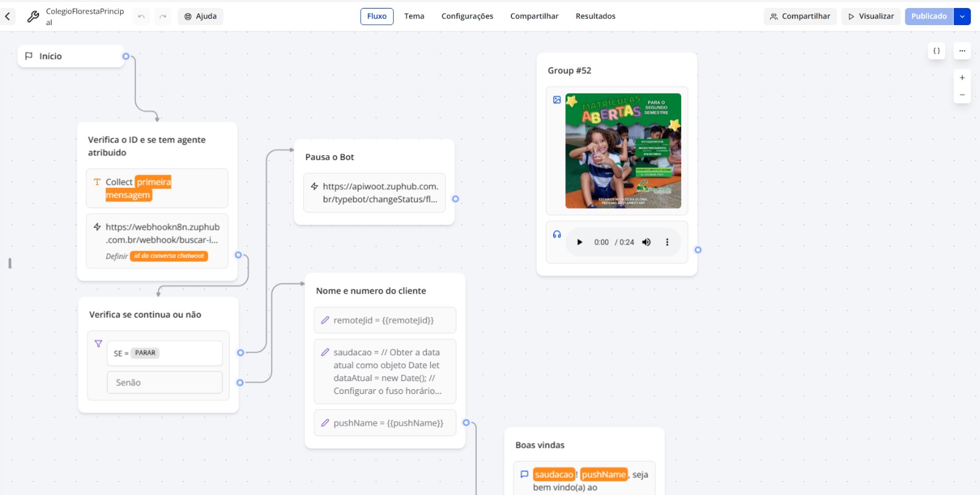Open audio player more options dots
The width and height of the screenshot is (980, 495).
667,243
